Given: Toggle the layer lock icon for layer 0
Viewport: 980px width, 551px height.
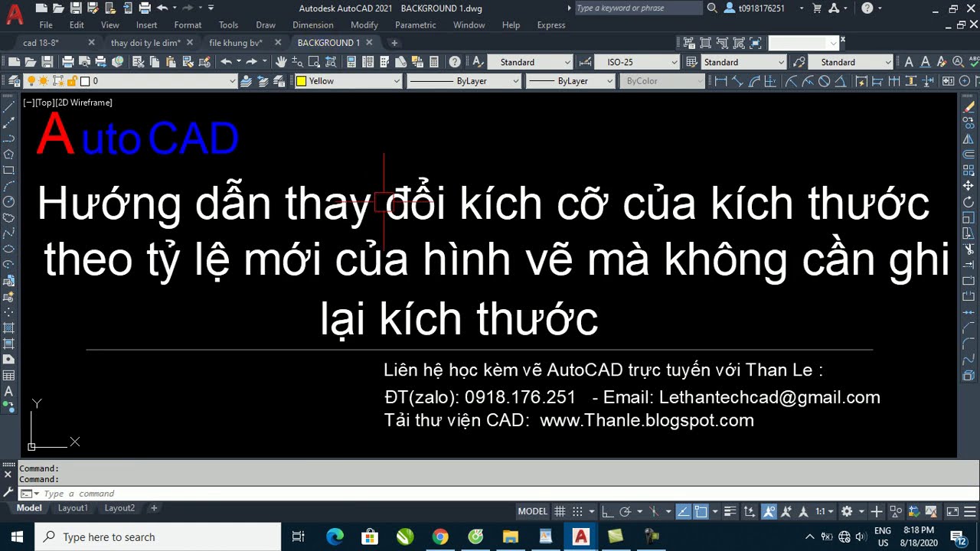Looking at the screenshot, I should pos(71,80).
